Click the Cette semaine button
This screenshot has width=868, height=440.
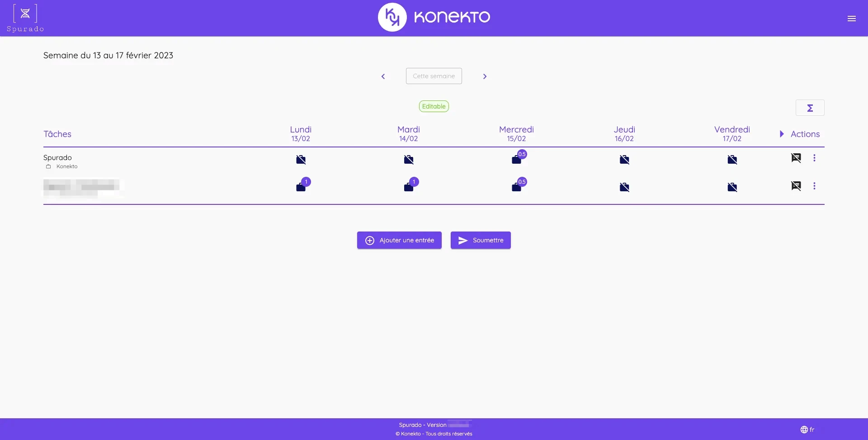[x=434, y=76]
